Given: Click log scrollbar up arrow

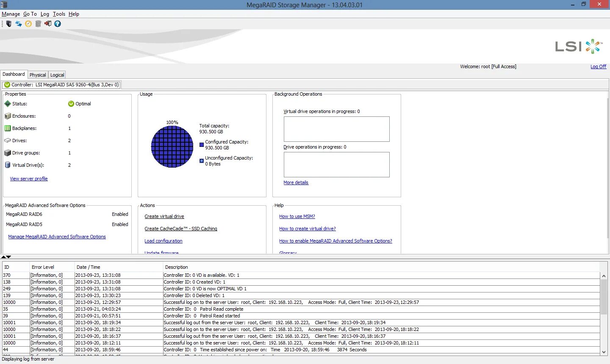Looking at the screenshot, I should tap(604, 276).
